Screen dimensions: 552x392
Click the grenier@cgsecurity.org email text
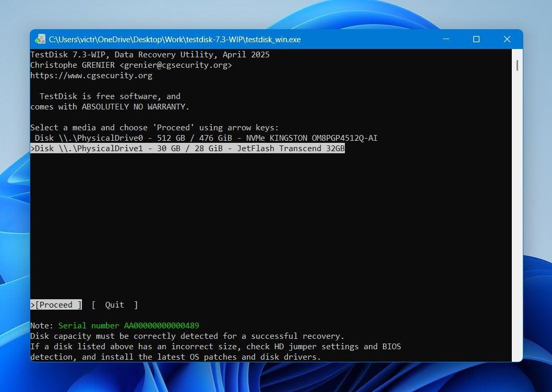click(x=176, y=65)
